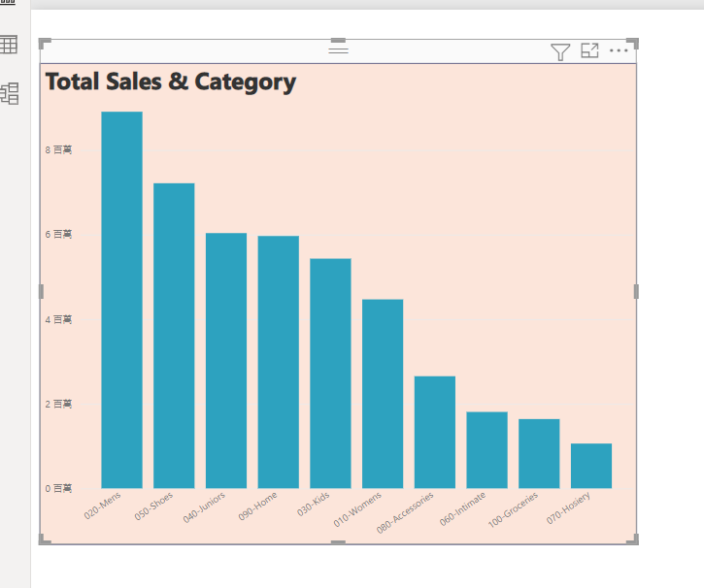Click the bottom-left corner handle of visual
704x588 pixels.
(45, 539)
